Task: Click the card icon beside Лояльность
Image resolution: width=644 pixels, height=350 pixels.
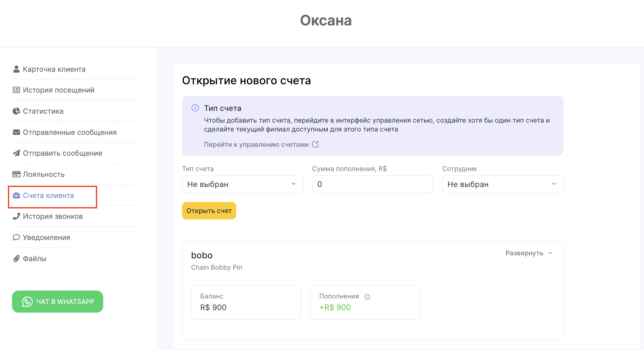Action: 16,174
